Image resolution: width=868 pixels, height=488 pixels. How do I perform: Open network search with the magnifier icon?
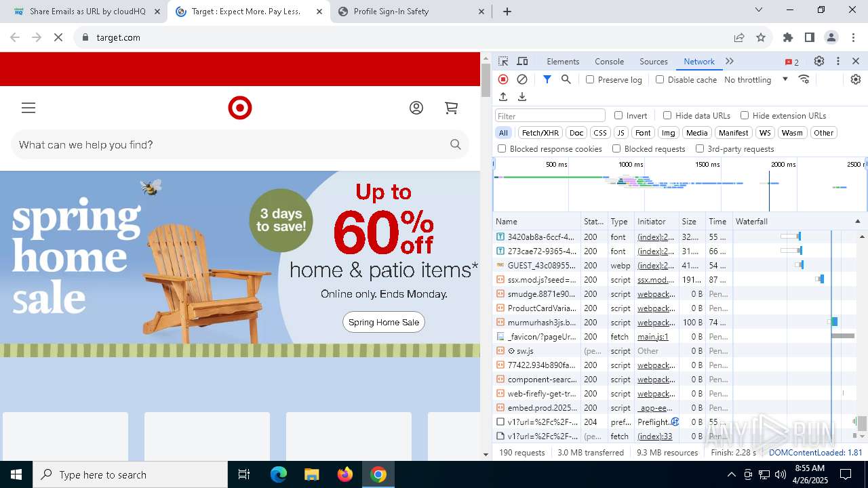(566, 79)
